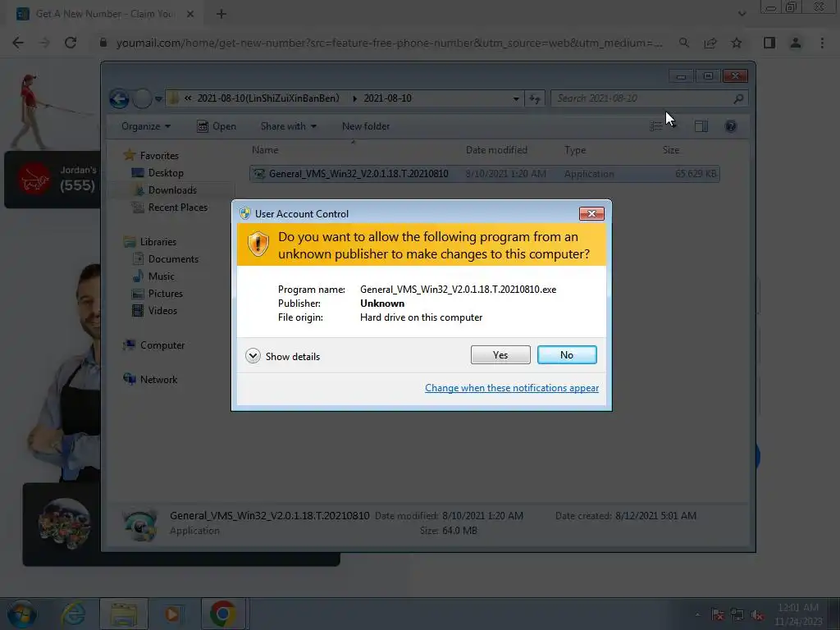The height and width of the screenshot is (630, 840).
Task: Click the Explorer forward navigation arrow
Action: (x=142, y=98)
